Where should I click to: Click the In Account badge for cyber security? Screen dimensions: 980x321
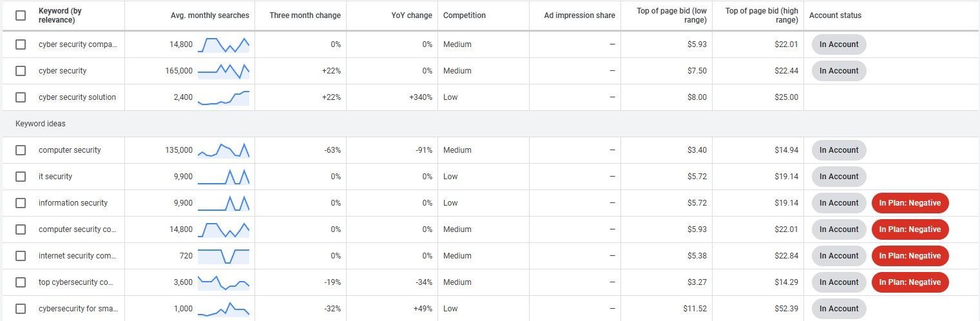(x=839, y=71)
